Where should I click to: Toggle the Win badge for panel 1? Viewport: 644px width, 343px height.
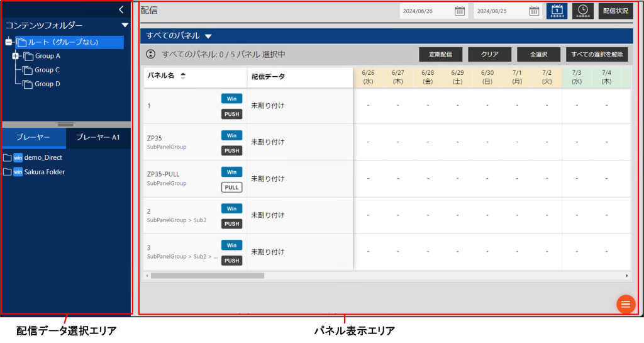coord(231,99)
